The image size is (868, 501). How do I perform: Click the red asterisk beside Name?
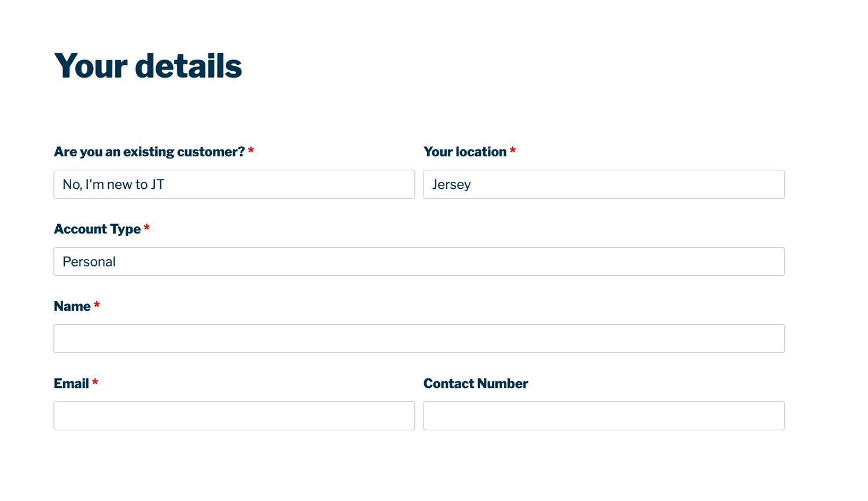pyautogui.click(x=97, y=305)
